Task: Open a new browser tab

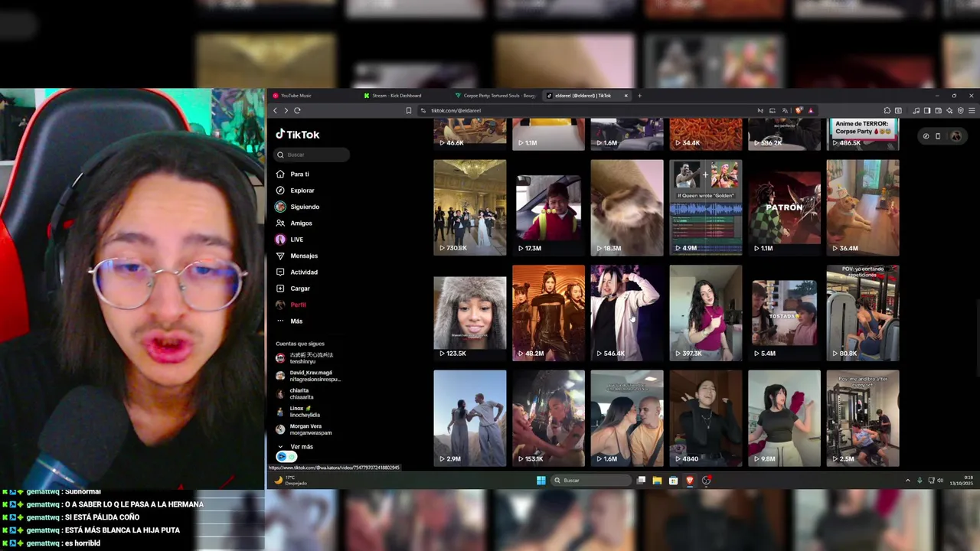Action: tap(640, 96)
